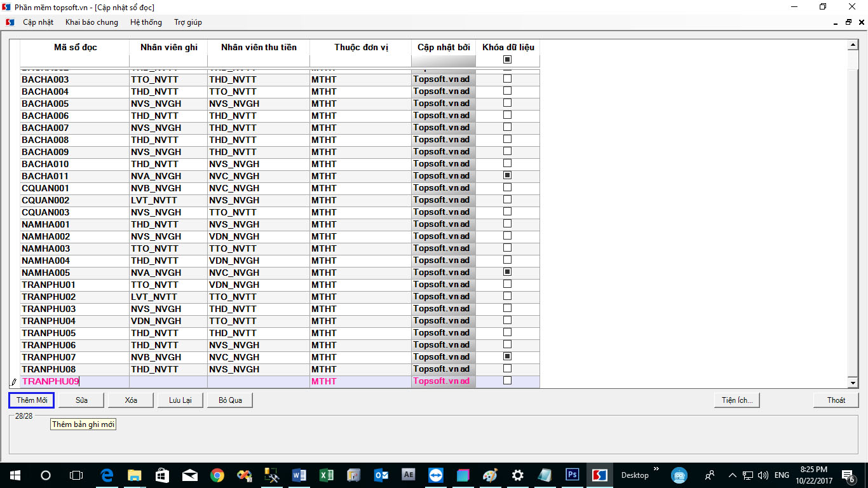Screen dimensions: 868x488
Task: Click the Sửa button
Action: [81, 400]
